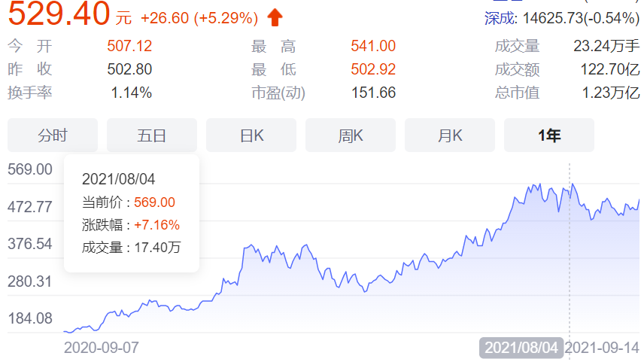Image resolution: width=644 pixels, height=362 pixels.
Task: Click the +26.60 (+5.29%) change text
Action: (x=199, y=17)
